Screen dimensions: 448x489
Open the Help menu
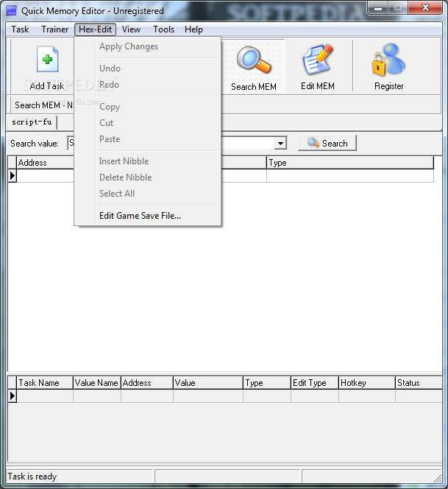(x=193, y=29)
